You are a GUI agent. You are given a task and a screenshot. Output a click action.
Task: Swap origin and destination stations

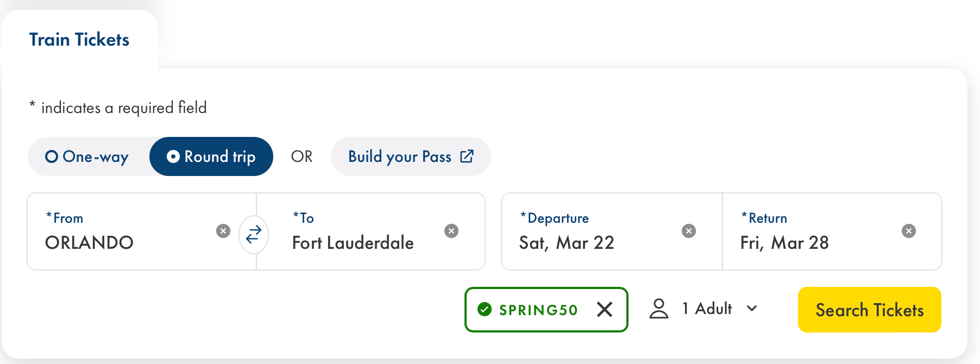[254, 235]
